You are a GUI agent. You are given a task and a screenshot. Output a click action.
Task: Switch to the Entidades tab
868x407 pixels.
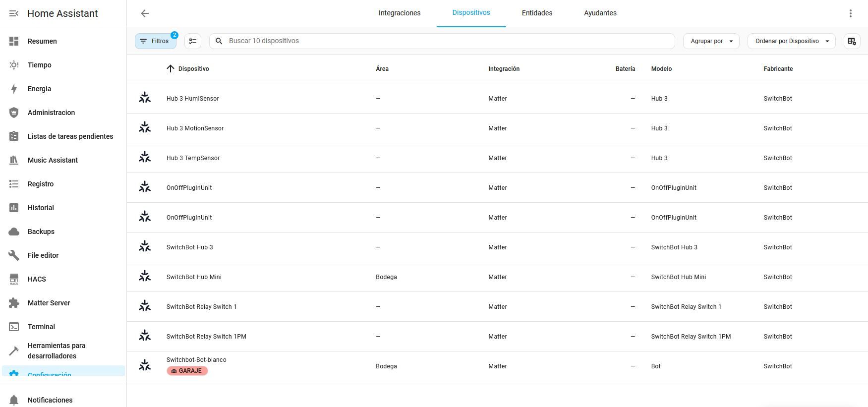click(x=537, y=13)
